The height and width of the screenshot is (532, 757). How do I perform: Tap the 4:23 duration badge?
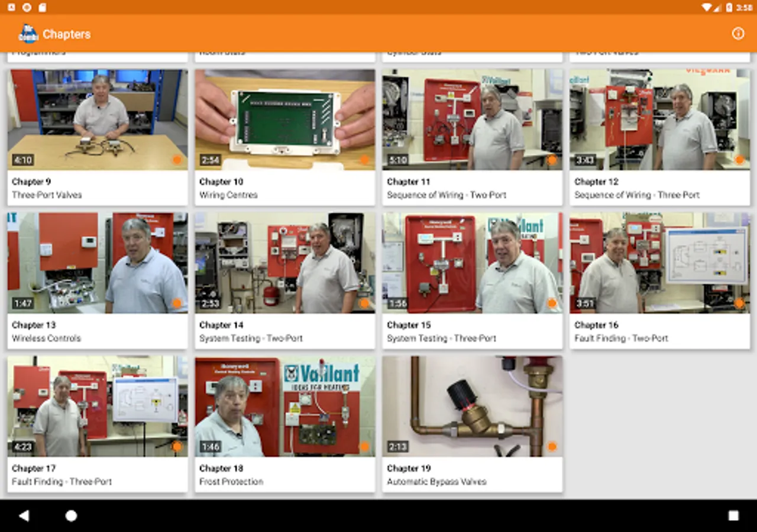[x=22, y=446]
